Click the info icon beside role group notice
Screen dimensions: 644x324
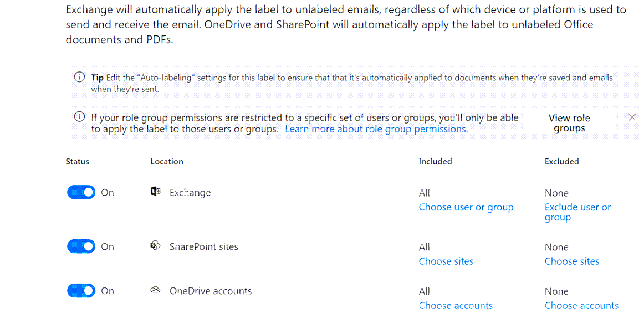click(x=80, y=117)
